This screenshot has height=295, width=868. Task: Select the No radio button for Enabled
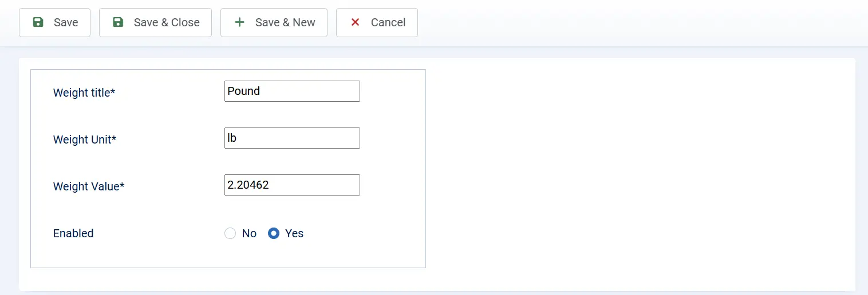tap(230, 233)
